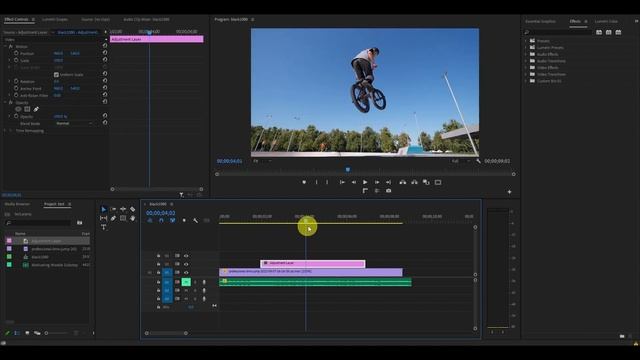
Task: Select the Rectangle tool
Action: pyautogui.click(x=123, y=218)
